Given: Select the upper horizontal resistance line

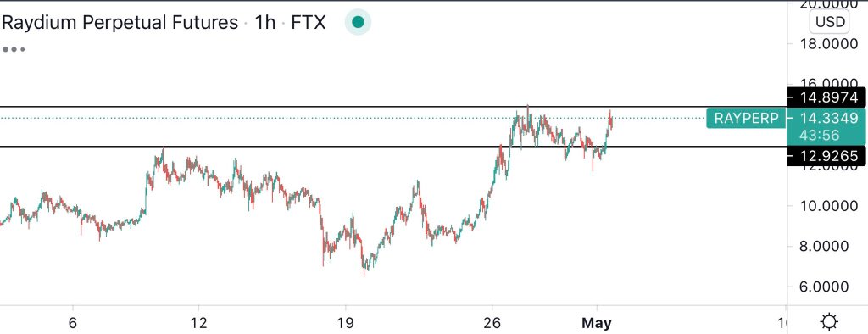Looking at the screenshot, I should (393, 106).
